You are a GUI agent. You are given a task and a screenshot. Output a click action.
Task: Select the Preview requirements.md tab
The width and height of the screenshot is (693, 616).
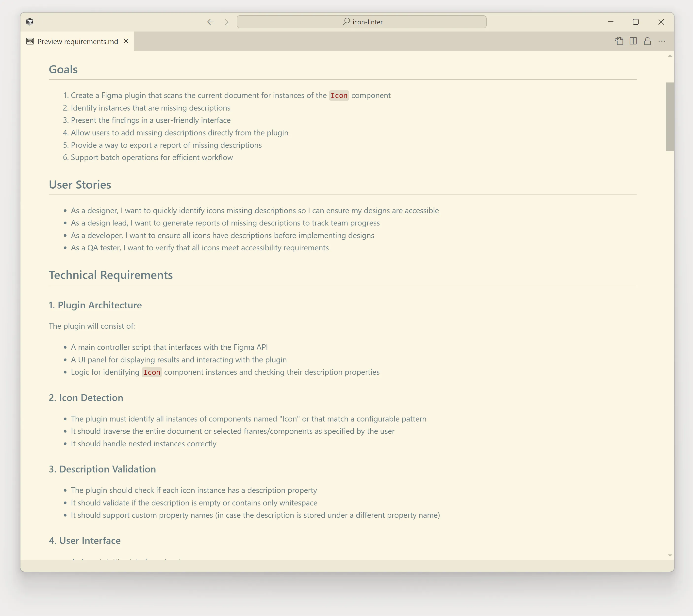77,41
